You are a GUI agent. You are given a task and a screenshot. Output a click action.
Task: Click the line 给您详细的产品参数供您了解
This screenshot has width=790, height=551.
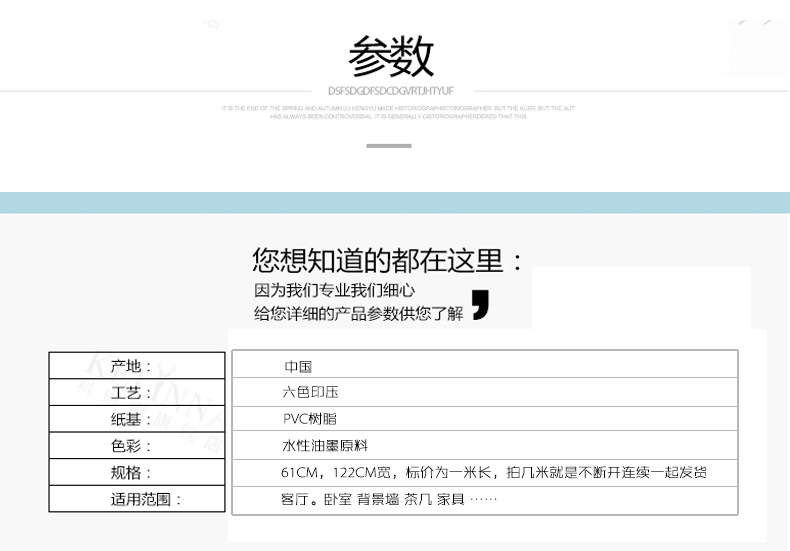tap(359, 314)
